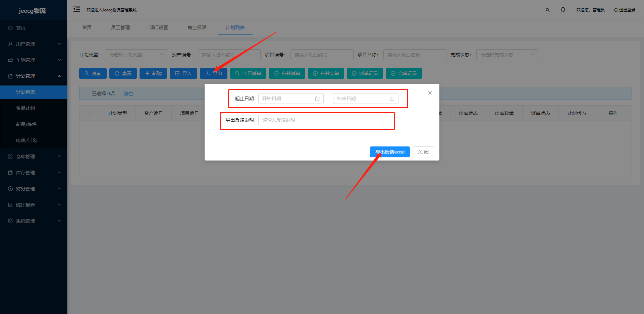Image resolution: width=644 pixels, height=314 pixels.
Task: Switch to the 员工管理 tab
Action: tap(120, 27)
